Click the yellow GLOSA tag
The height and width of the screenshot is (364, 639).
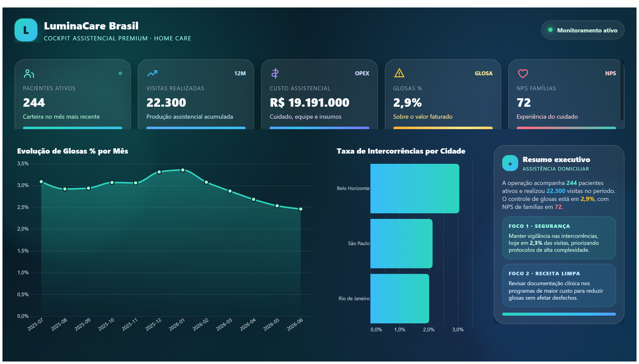tap(483, 73)
